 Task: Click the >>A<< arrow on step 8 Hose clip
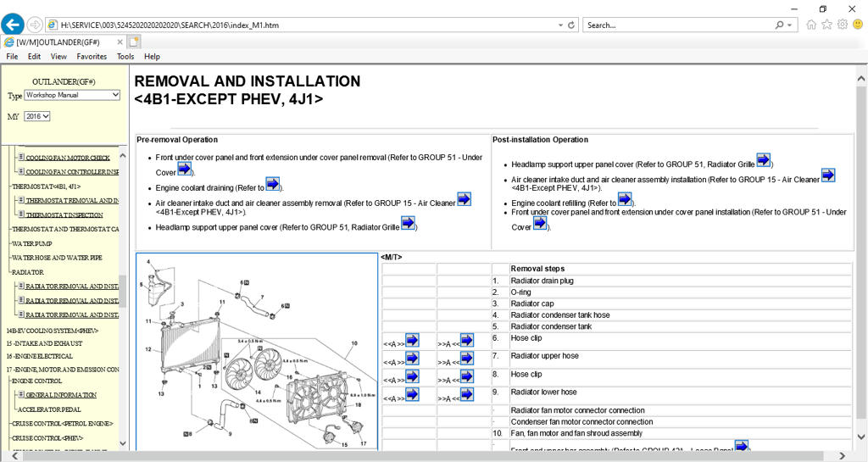(467, 376)
